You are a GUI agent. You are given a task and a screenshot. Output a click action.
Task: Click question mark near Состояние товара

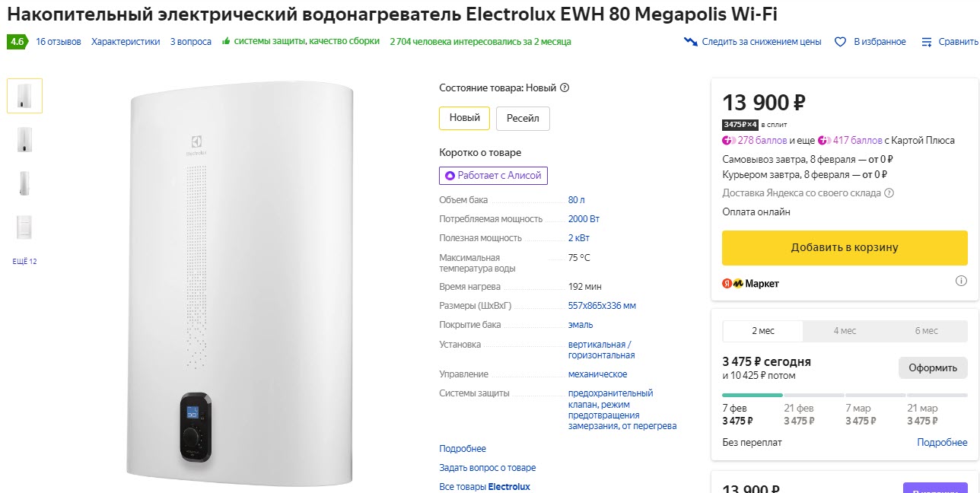pyautogui.click(x=563, y=87)
